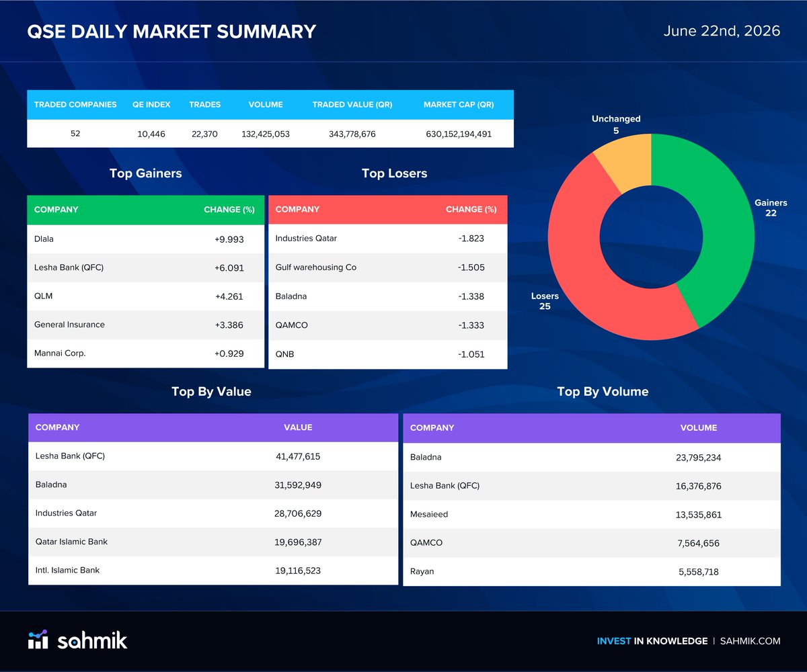The image size is (807, 672).
Task: Click the Top By Value heading
Action: tap(211, 392)
